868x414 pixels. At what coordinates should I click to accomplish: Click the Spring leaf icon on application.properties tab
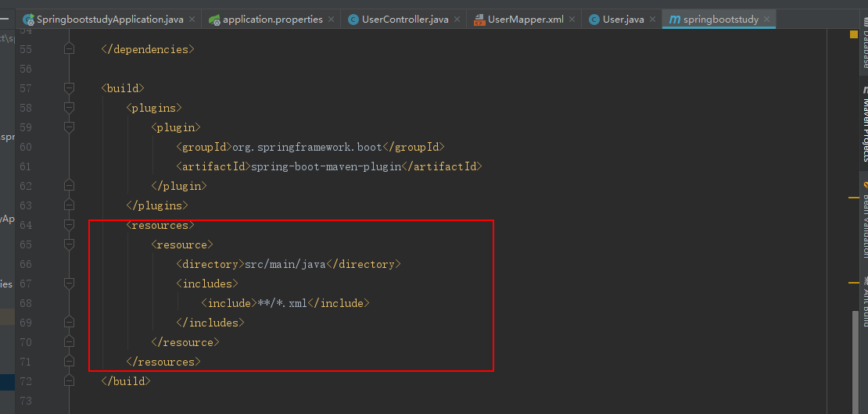pos(215,20)
